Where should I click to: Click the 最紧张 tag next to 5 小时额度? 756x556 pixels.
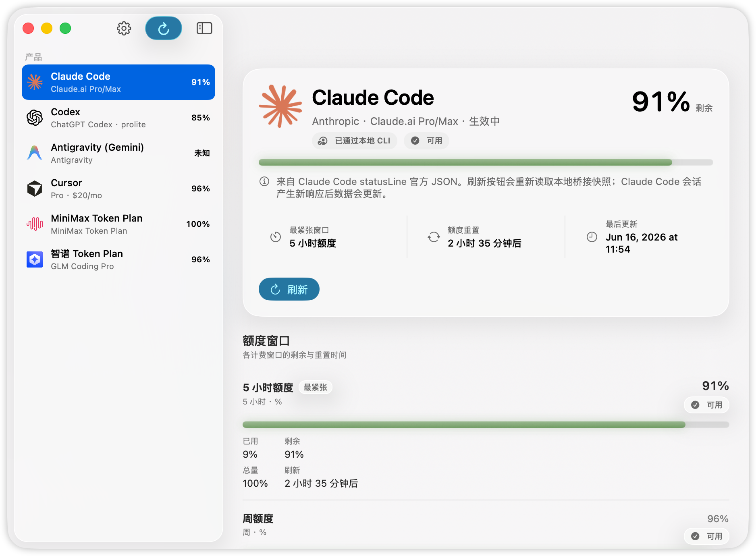click(315, 388)
